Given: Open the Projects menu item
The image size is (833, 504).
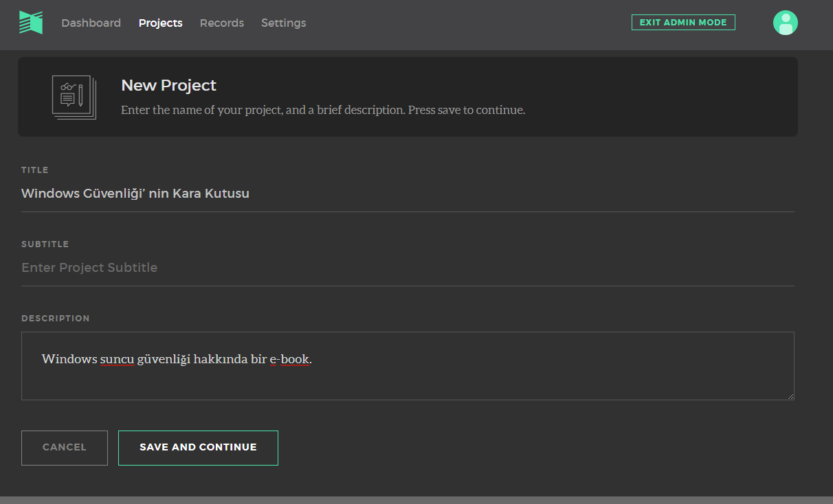Looking at the screenshot, I should tap(160, 23).
